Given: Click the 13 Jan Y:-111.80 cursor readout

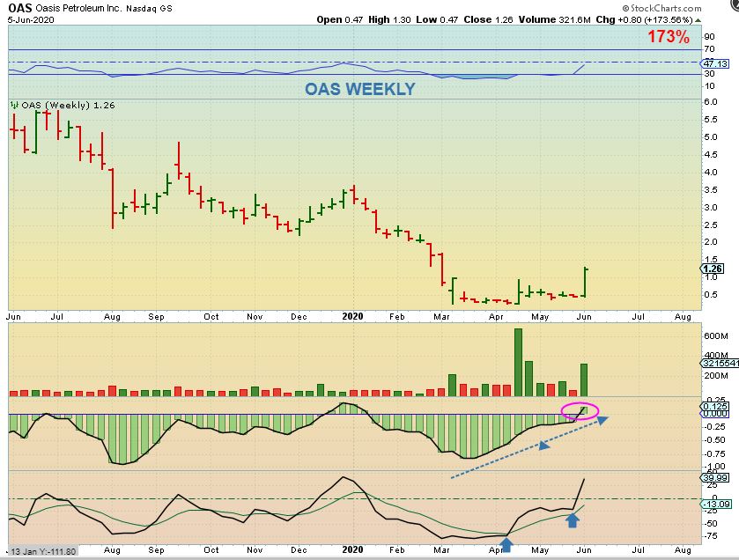Looking at the screenshot, I should click(42, 551).
